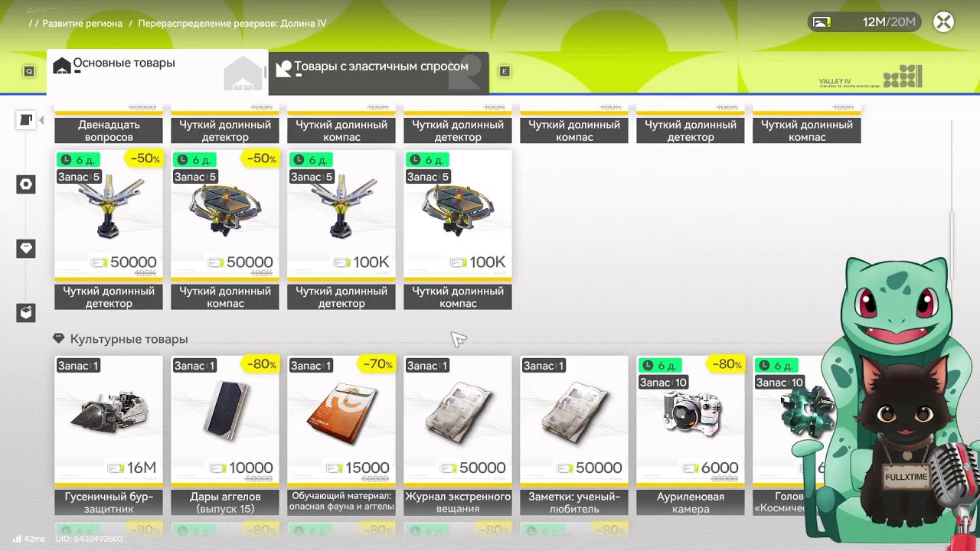Click "Запас 10" on "Ауриленовая камера" card

(x=663, y=383)
